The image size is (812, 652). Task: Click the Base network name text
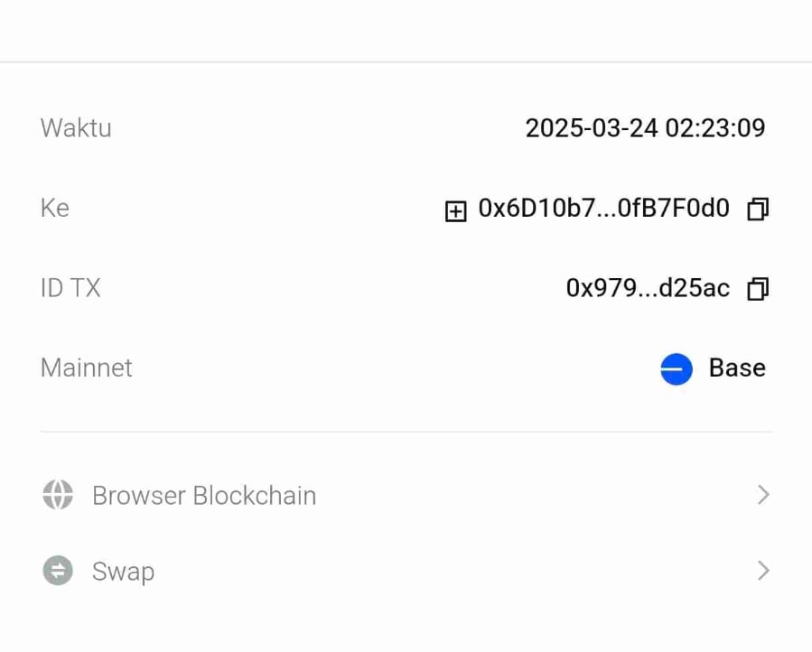(737, 368)
